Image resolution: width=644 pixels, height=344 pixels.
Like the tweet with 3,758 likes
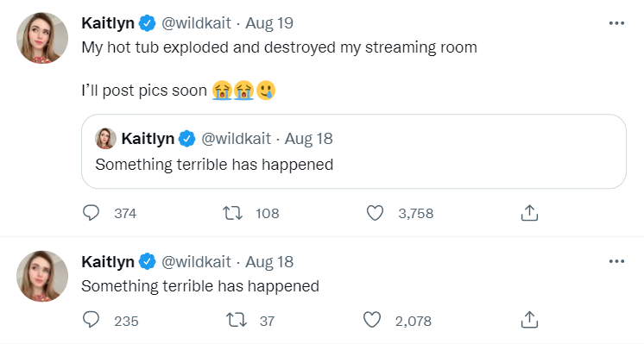[x=375, y=213]
